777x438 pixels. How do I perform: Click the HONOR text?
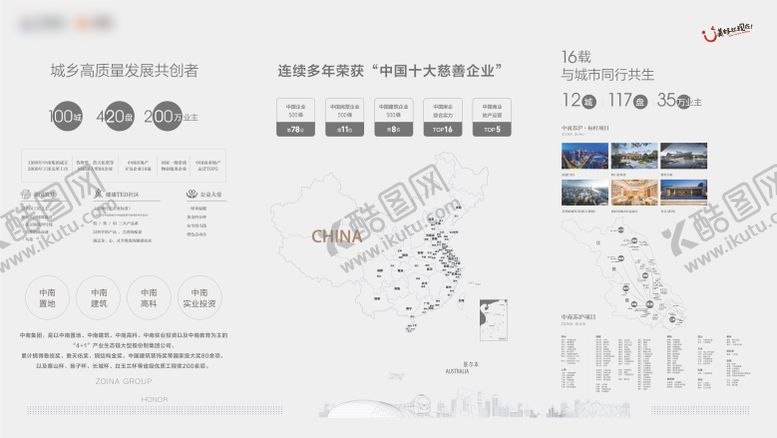155,399
